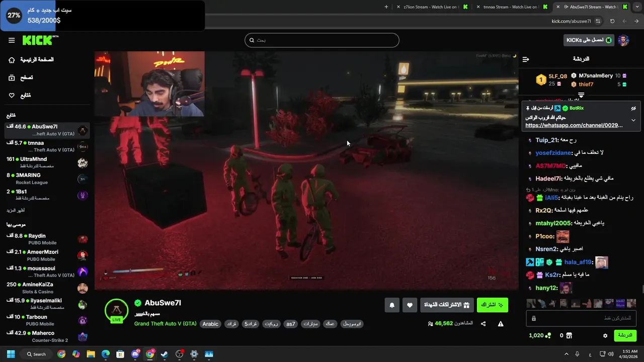The width and height of the screenshot is (644, 362).
Task: Click the Arabic language tag
Action: click(210, 324)
